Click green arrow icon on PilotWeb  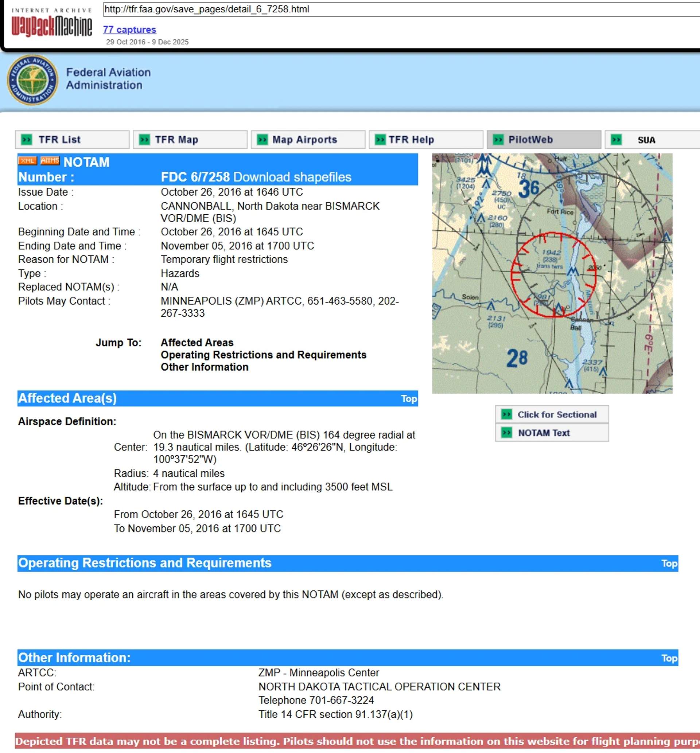click(x=498, y=140)
